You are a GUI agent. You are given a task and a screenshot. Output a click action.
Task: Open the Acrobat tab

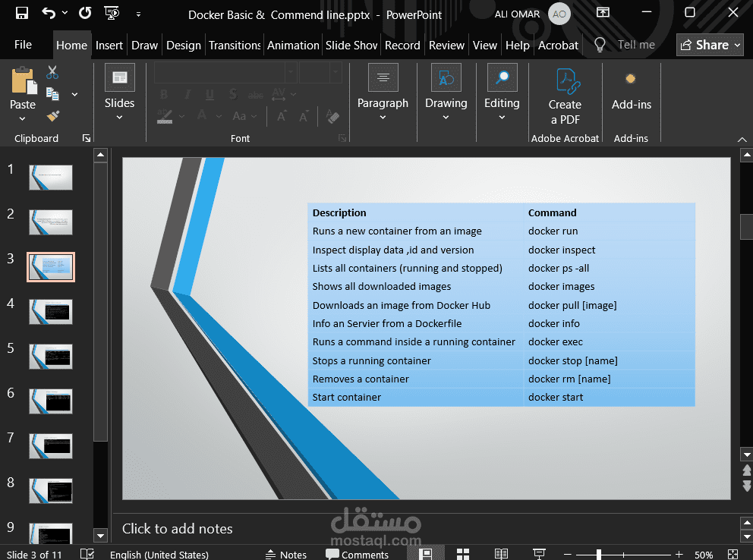click(558, 45)
